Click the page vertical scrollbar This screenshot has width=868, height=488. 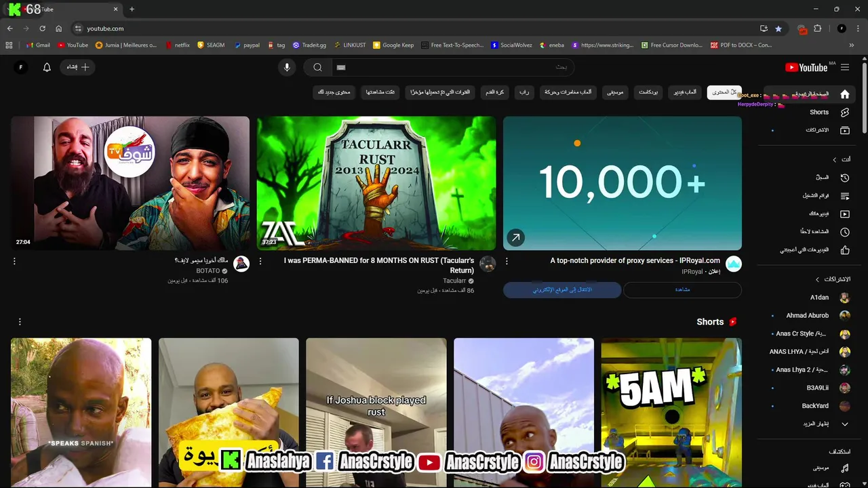[865, 98]
